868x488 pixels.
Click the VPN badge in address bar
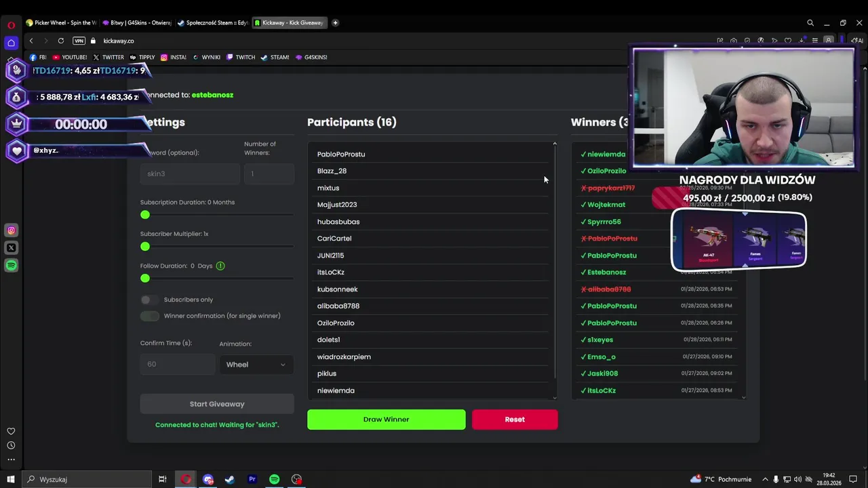pos(79,41)
